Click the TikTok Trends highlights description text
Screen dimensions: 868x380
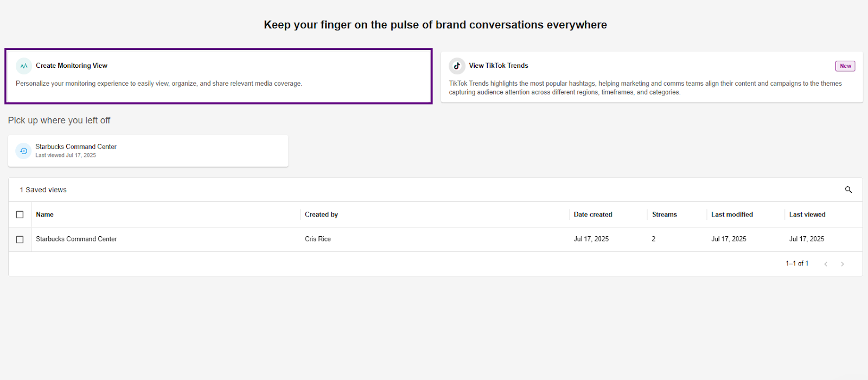tap(646, 88)
